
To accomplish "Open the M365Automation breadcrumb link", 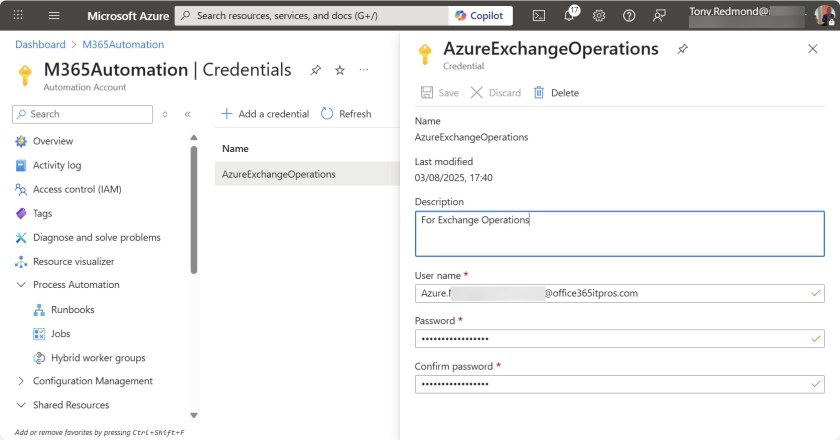I will click(123, 44).
